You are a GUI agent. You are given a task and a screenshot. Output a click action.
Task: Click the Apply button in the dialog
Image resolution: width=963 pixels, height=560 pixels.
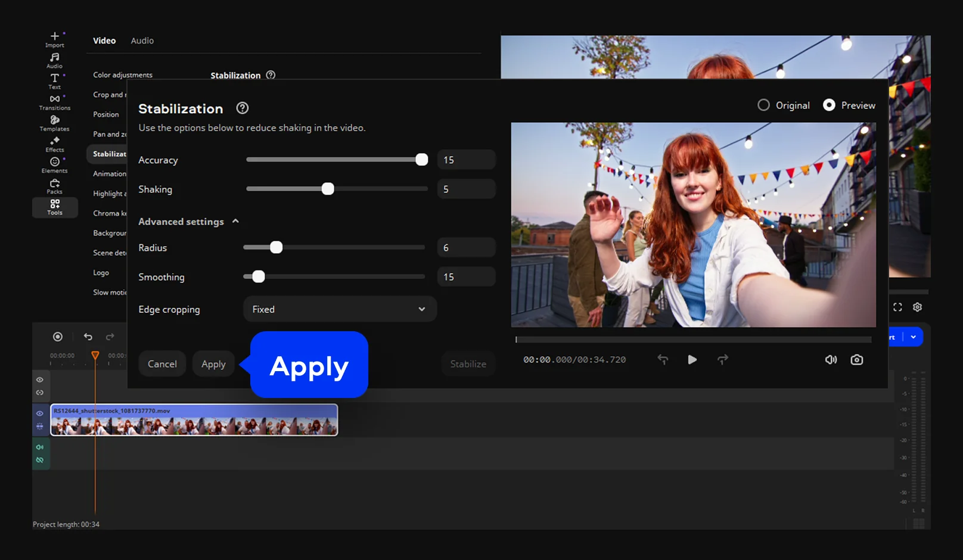click(x=213, y=363)
